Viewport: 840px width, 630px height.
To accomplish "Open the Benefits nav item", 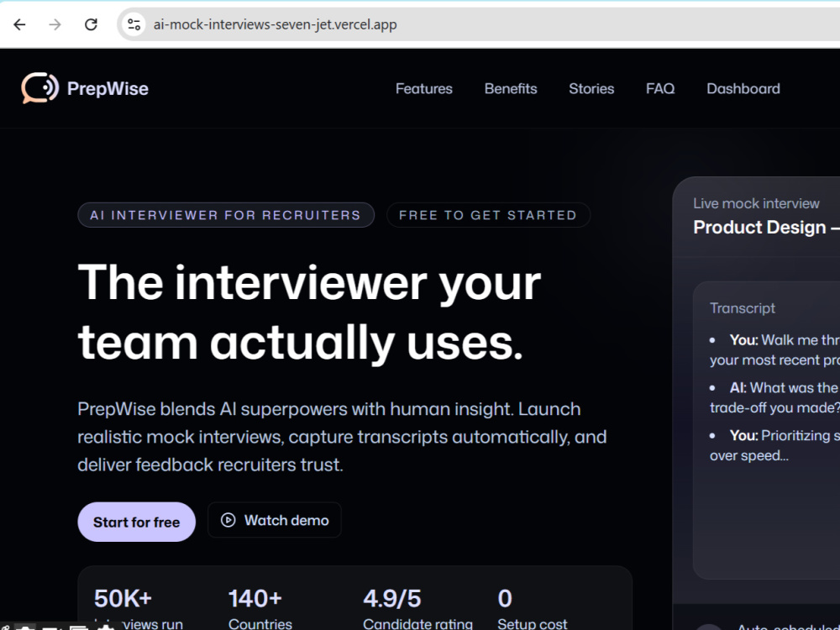I will click(x=511, y=88).
